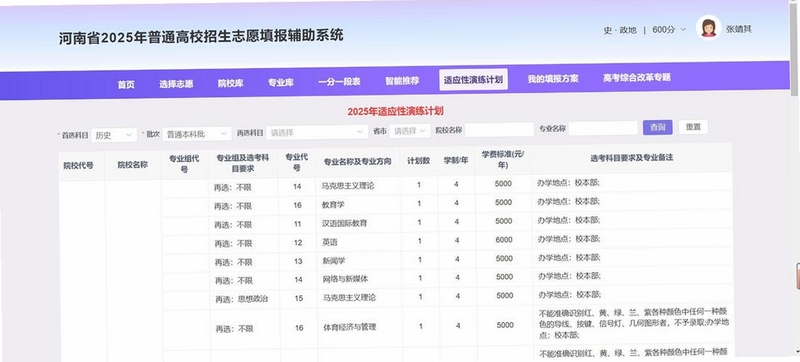Click major code 11 cell
The width and height of the screenshot is (800, 362).
(297, 224)
